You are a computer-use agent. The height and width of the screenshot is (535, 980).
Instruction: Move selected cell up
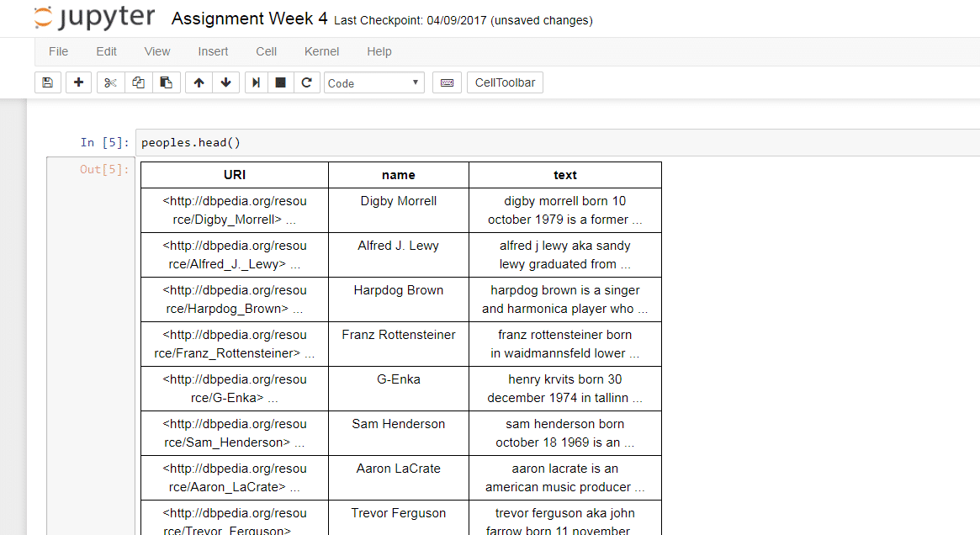[199, 82]
